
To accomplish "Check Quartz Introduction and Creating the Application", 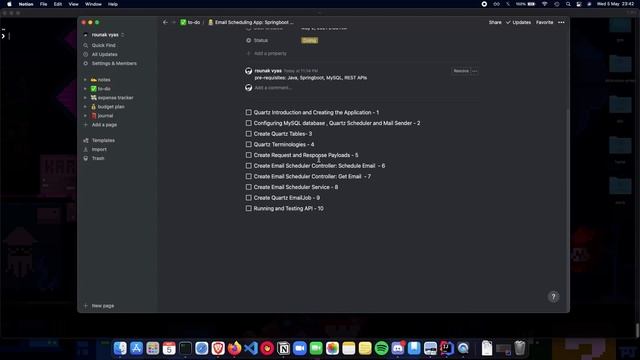I will (249, 112).
